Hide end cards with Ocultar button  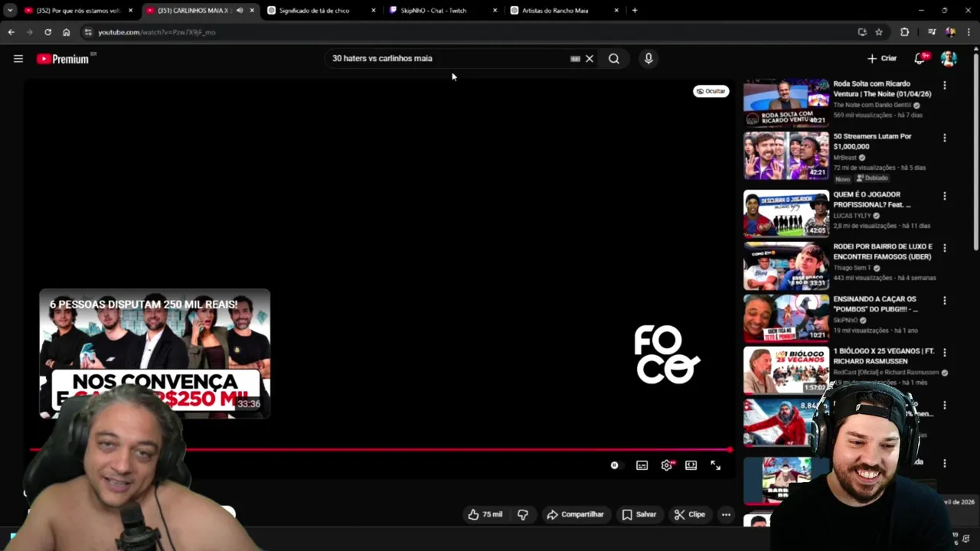[711, 91]
